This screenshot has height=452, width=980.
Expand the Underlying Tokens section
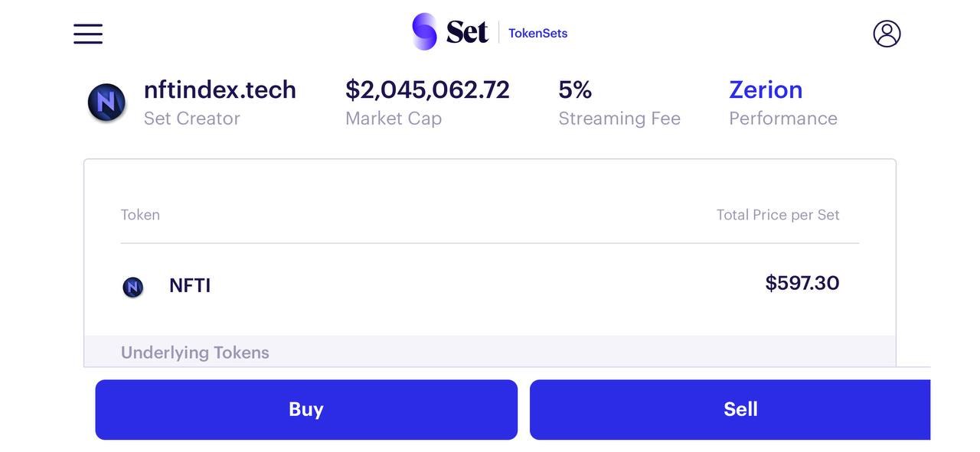pyautogui.click(x=195, y=353)
